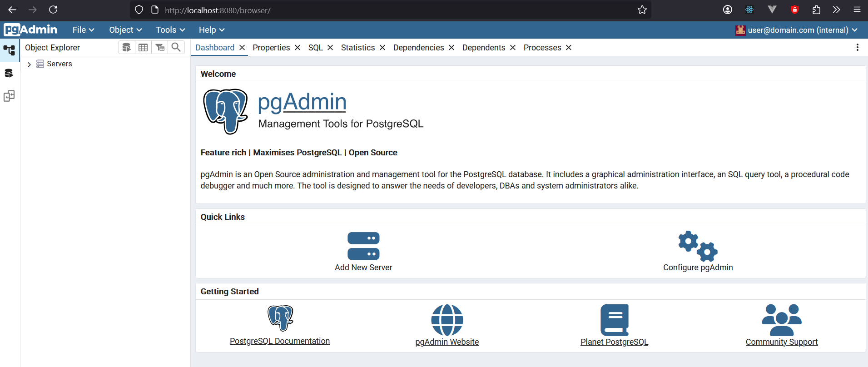868x367 pixels.
Task: Click the Add New Server icon
Action: coord(363,246)
